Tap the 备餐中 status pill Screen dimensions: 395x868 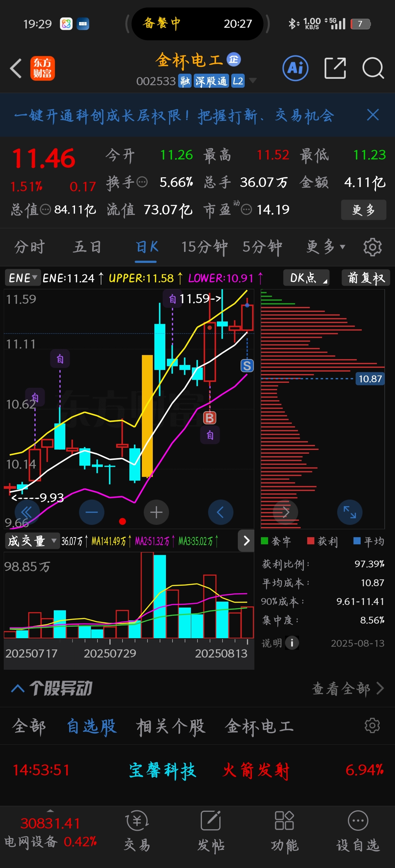click(197, 24)
